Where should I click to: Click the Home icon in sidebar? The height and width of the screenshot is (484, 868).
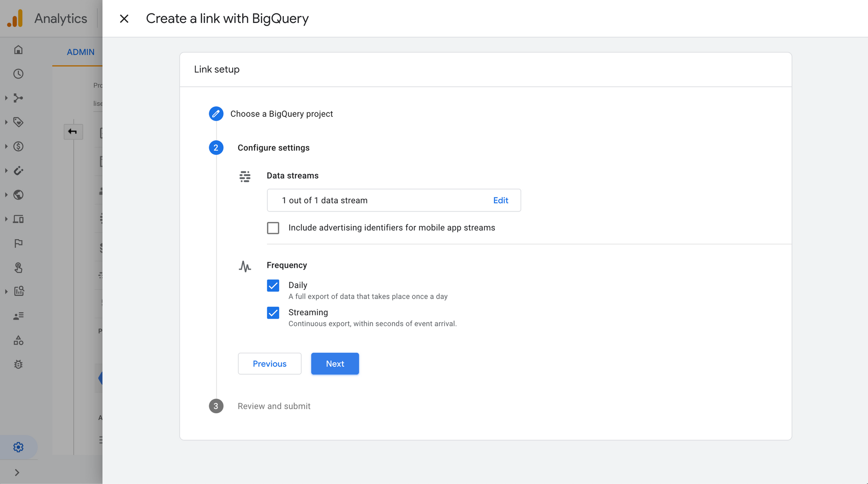18,49
